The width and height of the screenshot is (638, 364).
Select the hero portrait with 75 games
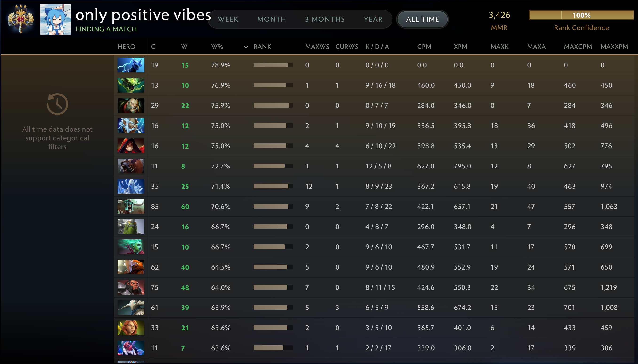click(x=131, y=287)
